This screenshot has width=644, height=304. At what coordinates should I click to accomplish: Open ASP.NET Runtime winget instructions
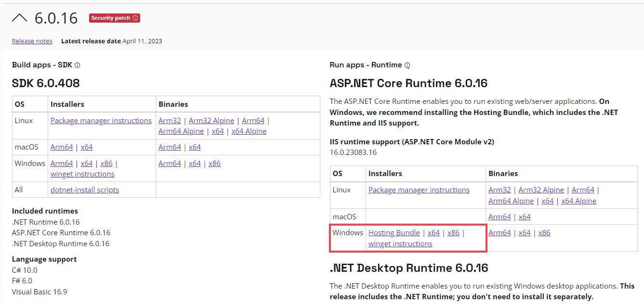[x=400, y=244]
